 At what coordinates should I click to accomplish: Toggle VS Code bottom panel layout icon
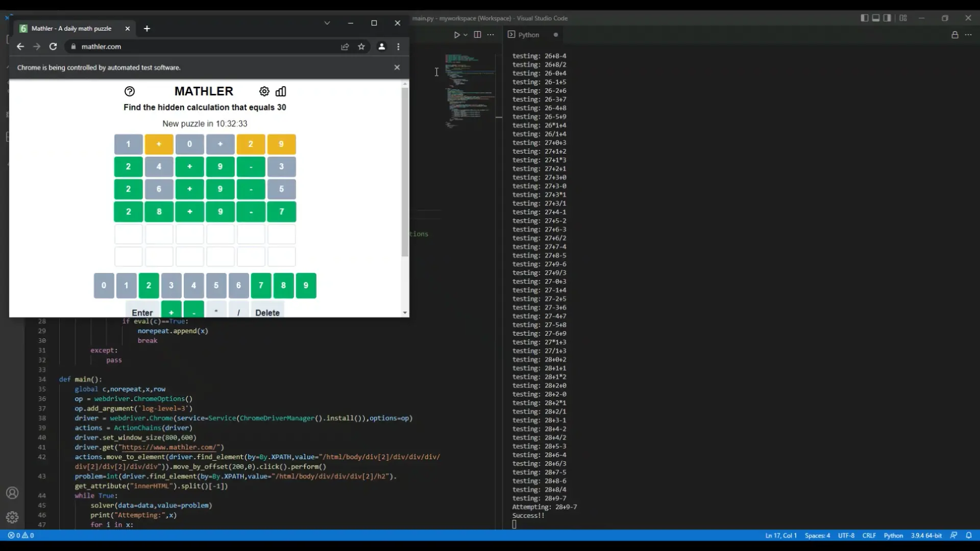coord(876,18)
